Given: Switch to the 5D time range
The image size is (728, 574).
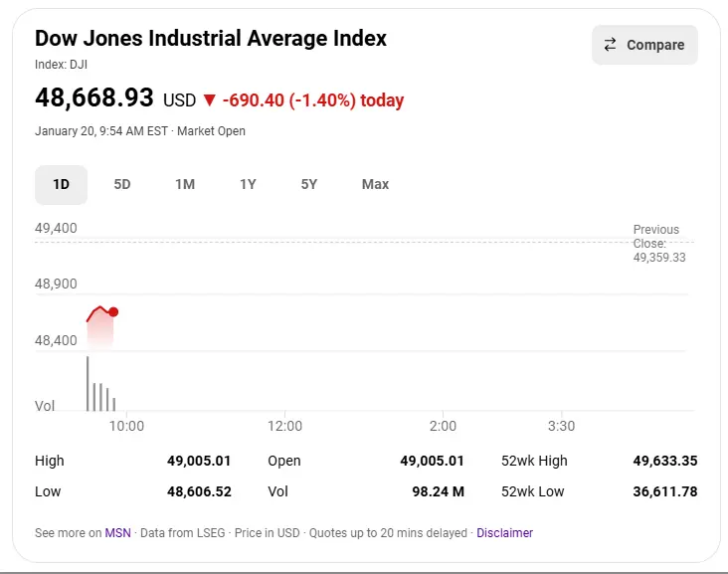Looking at the screenshot, I should 122,184.
